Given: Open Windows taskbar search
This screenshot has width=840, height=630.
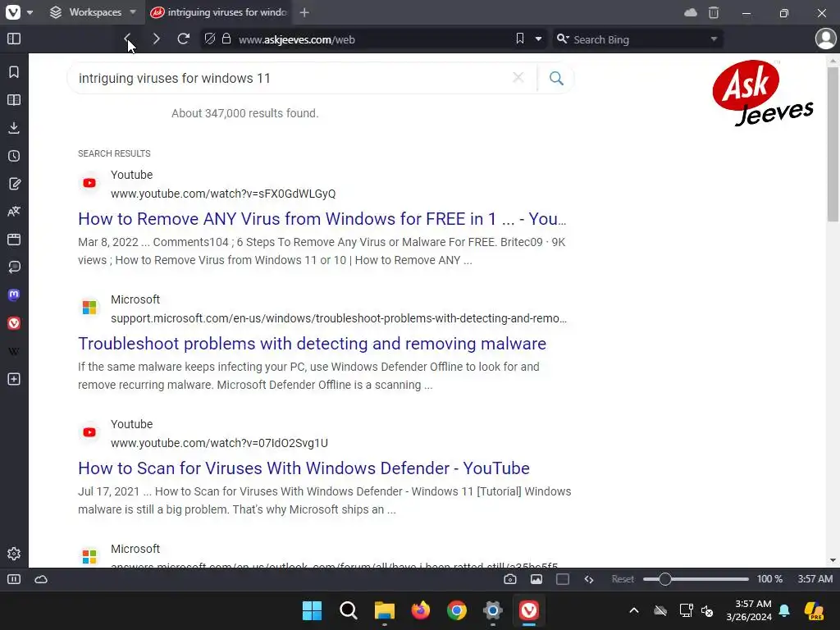Looking at the screenshot, I should pos(348,610).
